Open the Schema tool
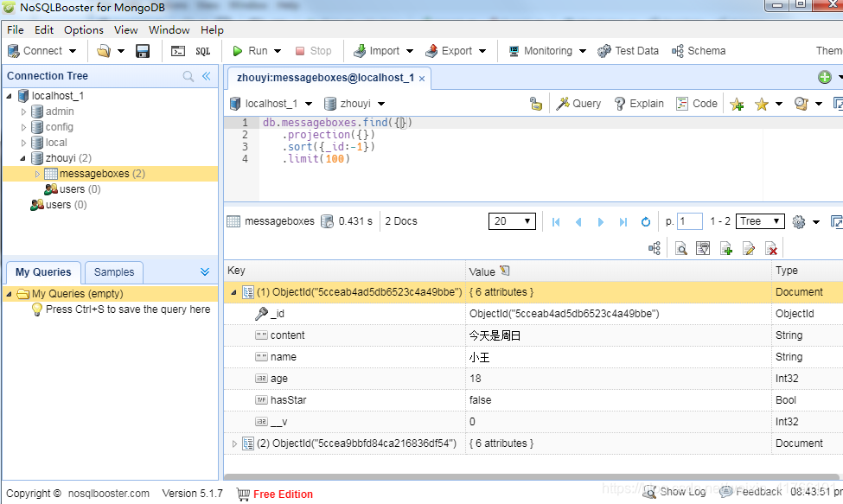 699,51
